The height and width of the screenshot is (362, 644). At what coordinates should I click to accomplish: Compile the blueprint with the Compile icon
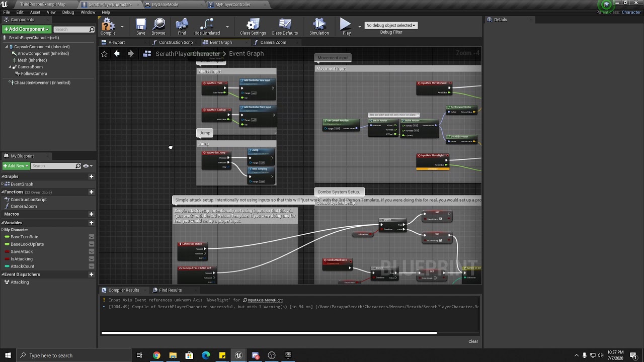pyautogui.click(x=108, y=27)
